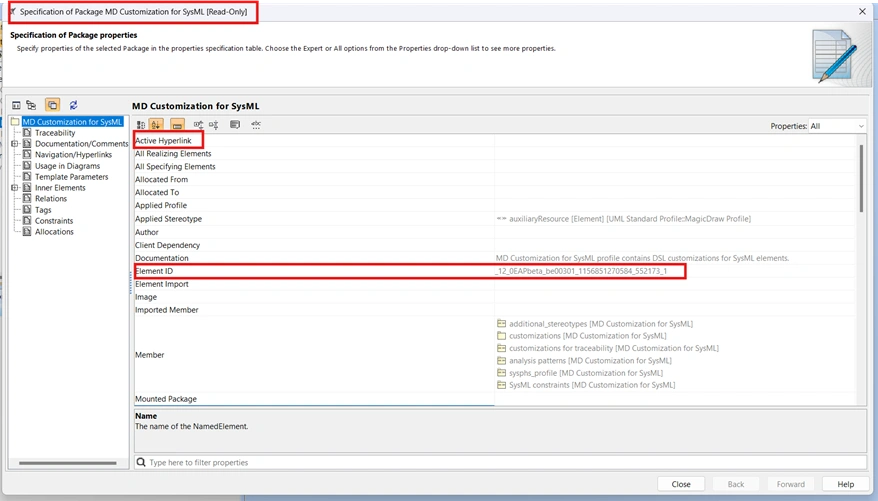
Task: Select Traceability in the left tree
Action: pos(55,133)
